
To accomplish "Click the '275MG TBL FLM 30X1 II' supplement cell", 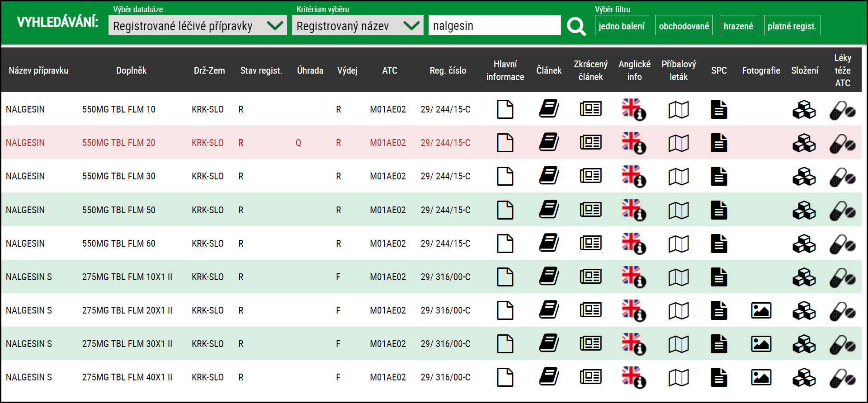I will 127,344.
